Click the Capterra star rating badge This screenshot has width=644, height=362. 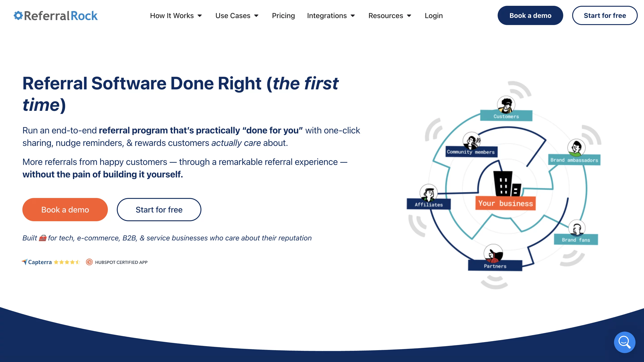51,262
